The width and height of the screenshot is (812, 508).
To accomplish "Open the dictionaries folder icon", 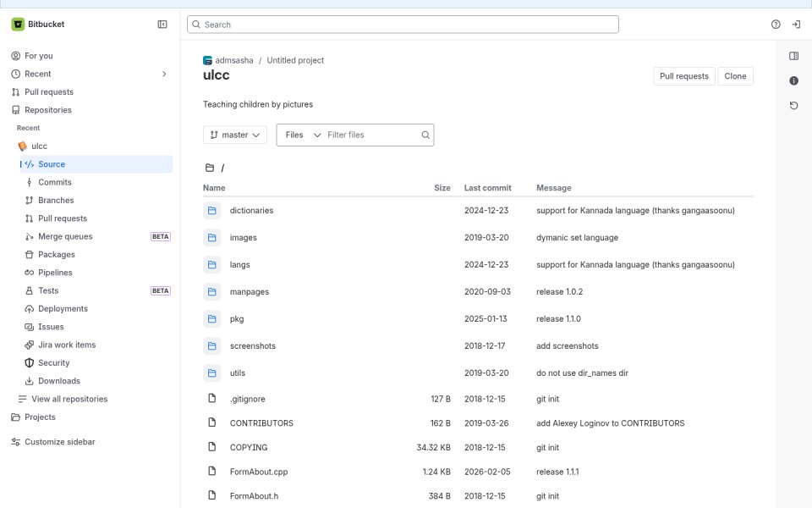I will pyautogui.click(x=211, y=211).
